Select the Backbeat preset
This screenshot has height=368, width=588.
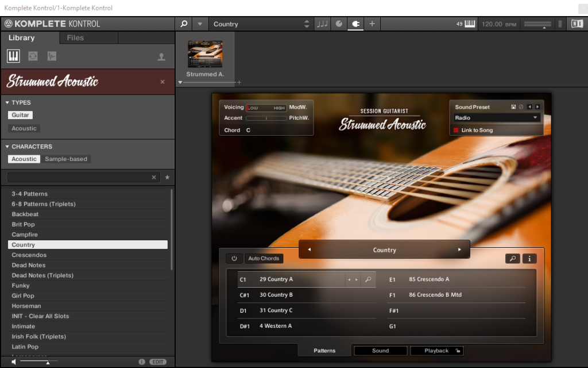pyautogui.click(x=88, y=214)
